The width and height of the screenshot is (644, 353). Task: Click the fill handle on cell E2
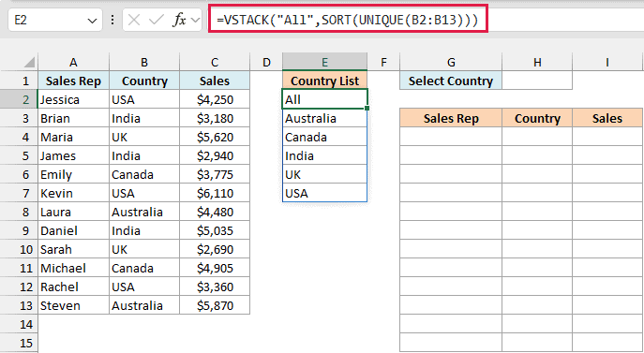point(367,109)
